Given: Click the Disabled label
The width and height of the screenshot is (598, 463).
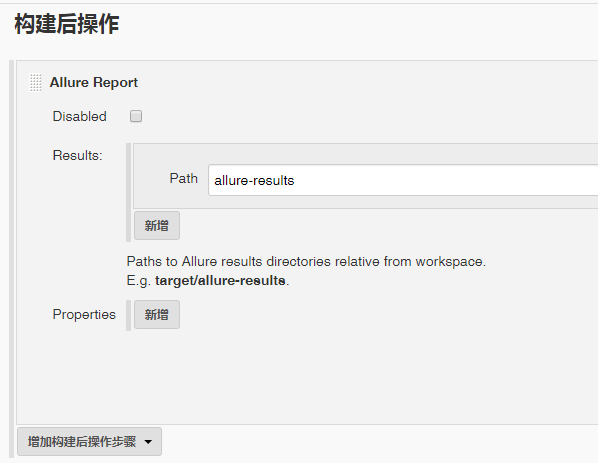Looking at the screenshot, I should coord(79,116).
